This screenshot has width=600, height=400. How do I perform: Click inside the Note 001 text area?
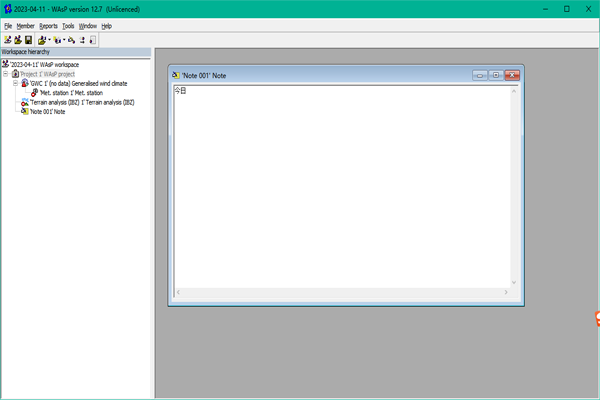coord(342,187)
